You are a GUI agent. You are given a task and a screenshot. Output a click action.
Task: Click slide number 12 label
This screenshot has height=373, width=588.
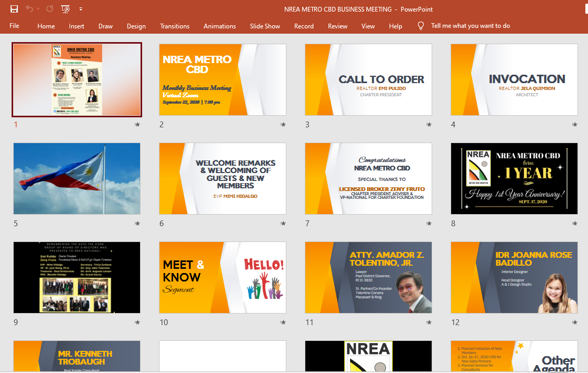click(455, 322)
